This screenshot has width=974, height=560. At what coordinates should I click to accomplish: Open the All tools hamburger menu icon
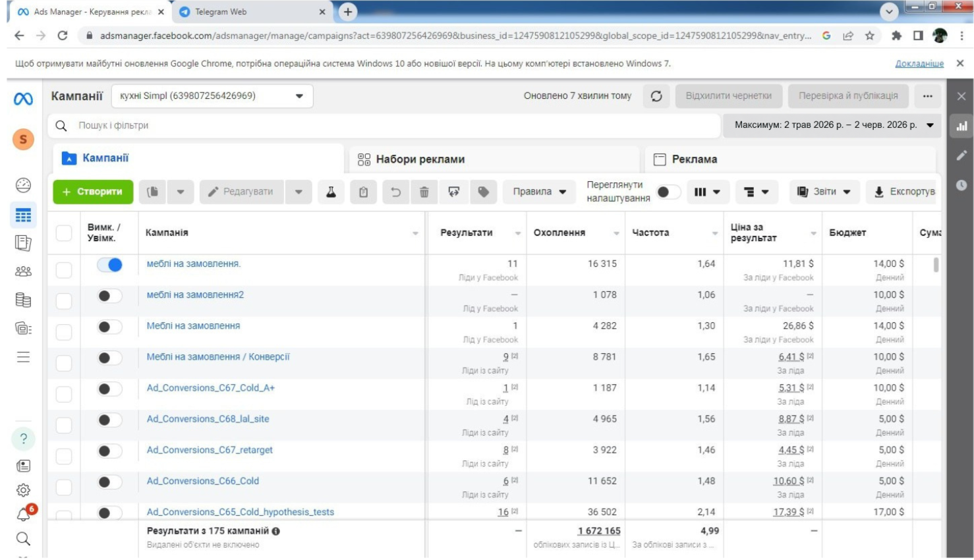pos(23,357)
